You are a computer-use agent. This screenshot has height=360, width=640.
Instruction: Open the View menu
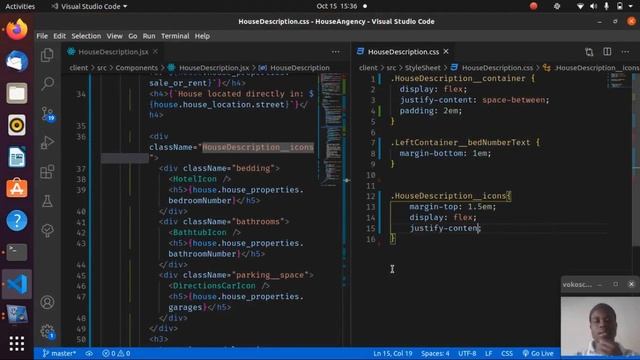point(115,36)
